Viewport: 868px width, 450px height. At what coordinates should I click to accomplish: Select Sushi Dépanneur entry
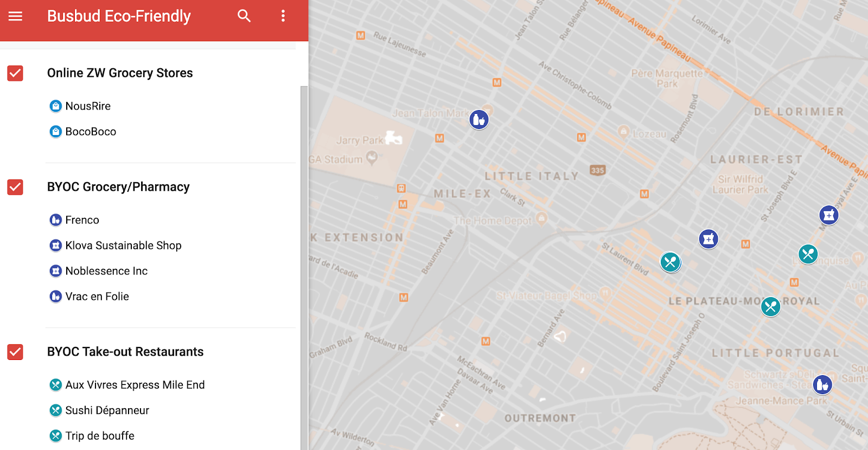(x=107, y=410)
